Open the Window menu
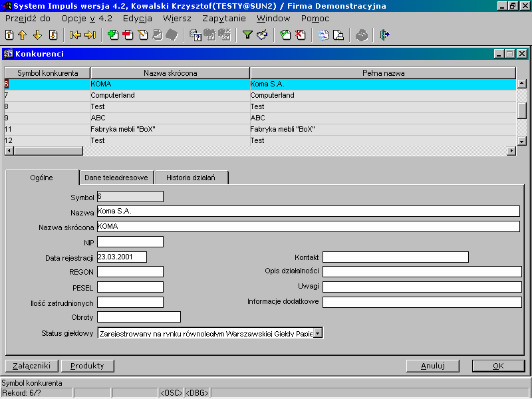This screenshot has width=532, height=399. [x=273, y=19]
